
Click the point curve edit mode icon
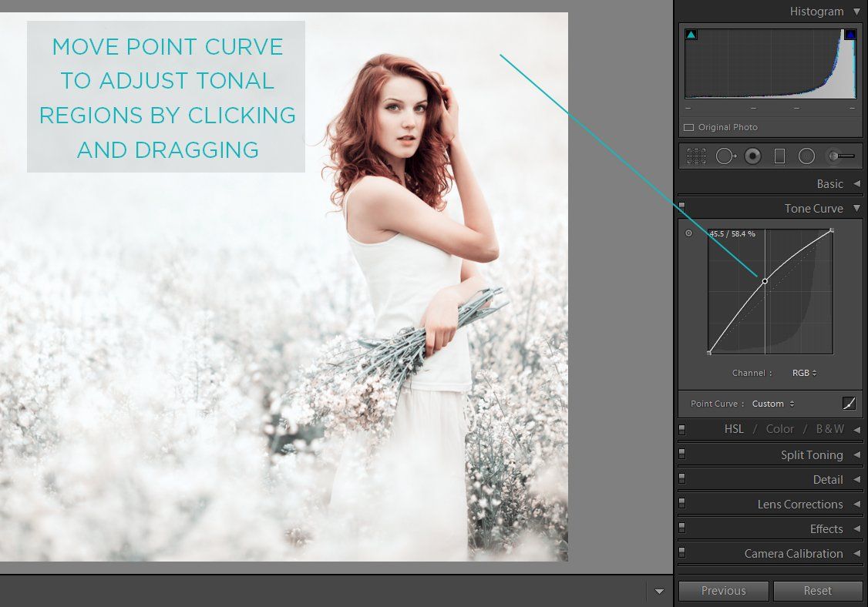[849, 404]
